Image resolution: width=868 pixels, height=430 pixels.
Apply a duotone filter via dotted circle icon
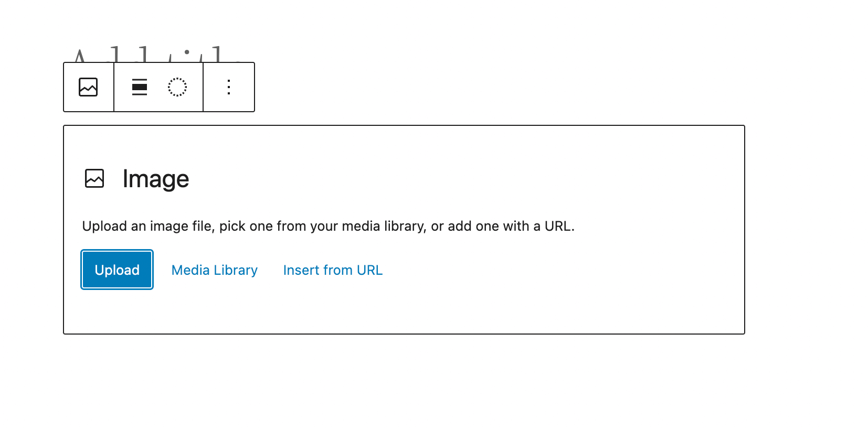coord(177,87)
